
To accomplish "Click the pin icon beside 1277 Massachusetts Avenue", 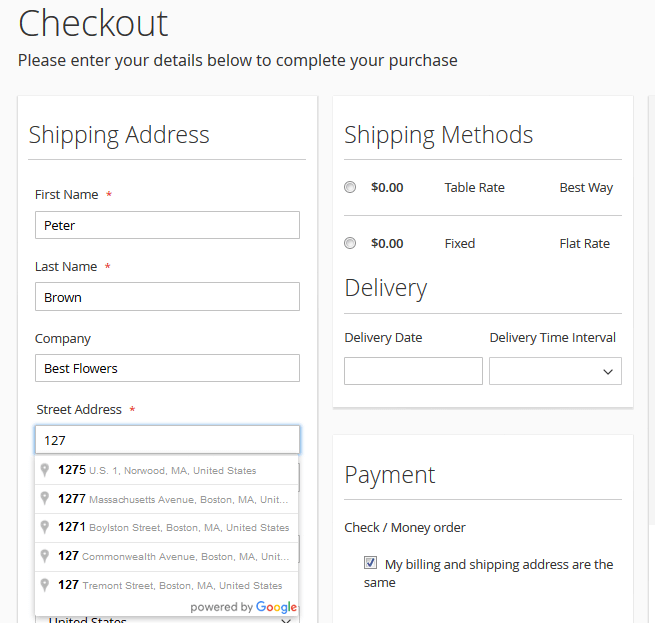I will 44,498.
